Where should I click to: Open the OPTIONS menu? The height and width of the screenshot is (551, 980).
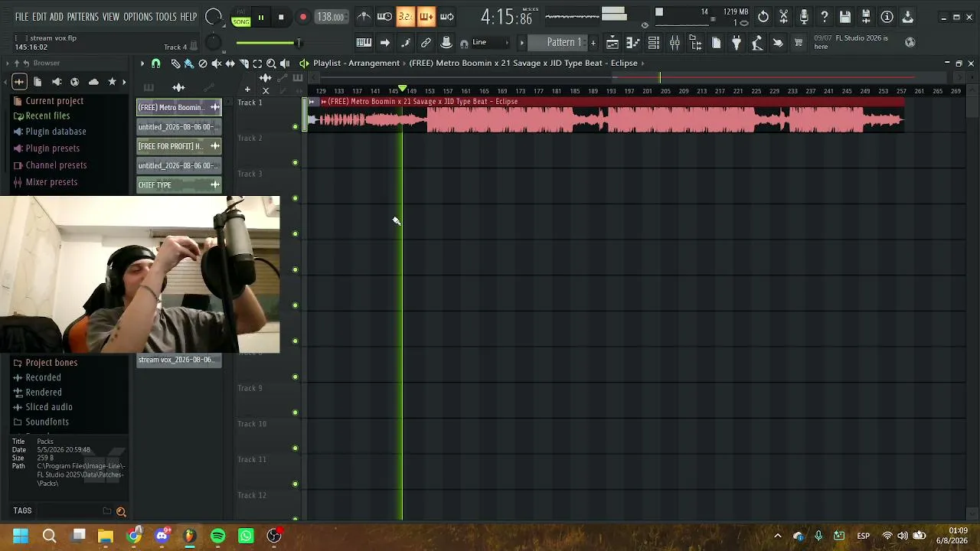pos(139,17)
